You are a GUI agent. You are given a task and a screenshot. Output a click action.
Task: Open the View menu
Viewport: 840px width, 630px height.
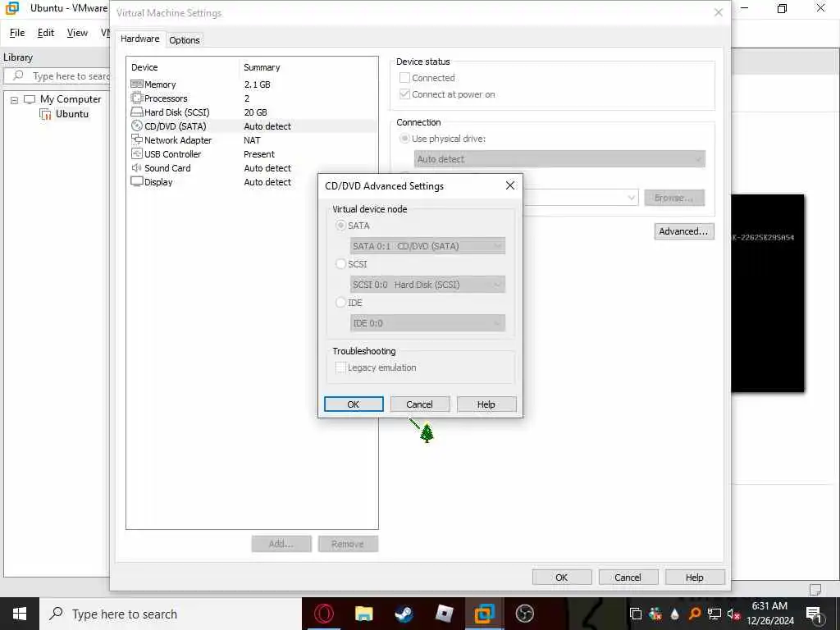click(x=77, y=33)
